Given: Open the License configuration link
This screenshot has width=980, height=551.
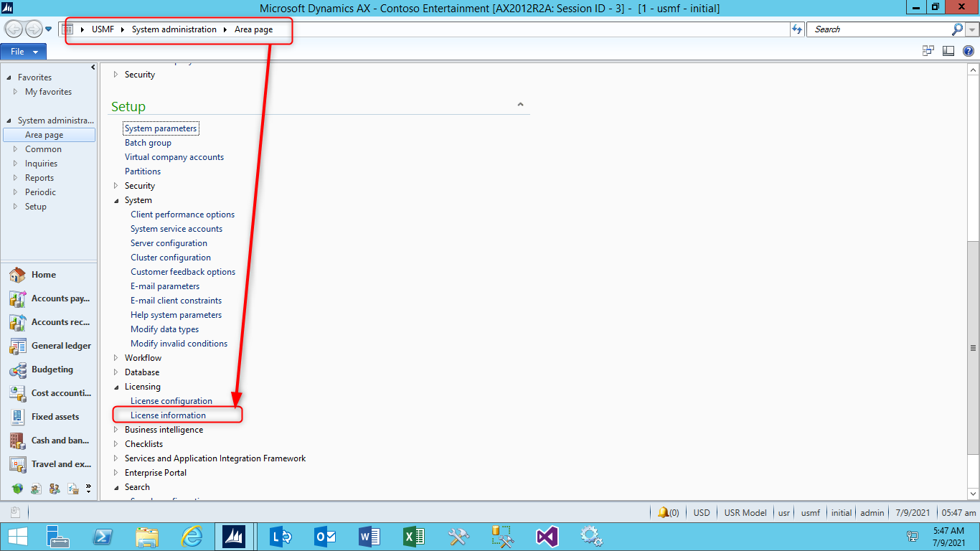Looking at the screenshot, I should pos(171,401).
